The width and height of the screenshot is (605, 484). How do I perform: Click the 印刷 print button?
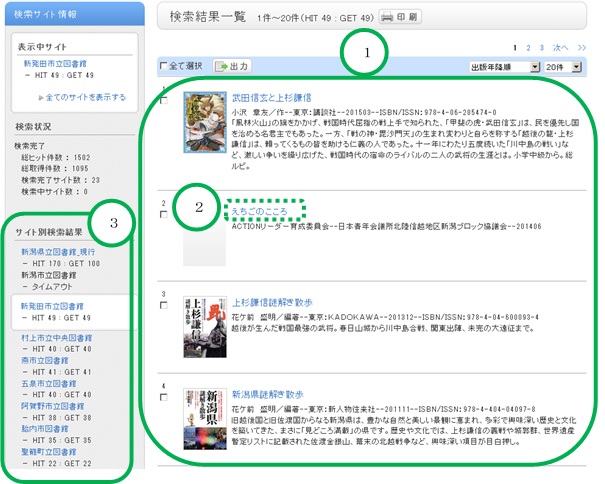tap(401, 17)
